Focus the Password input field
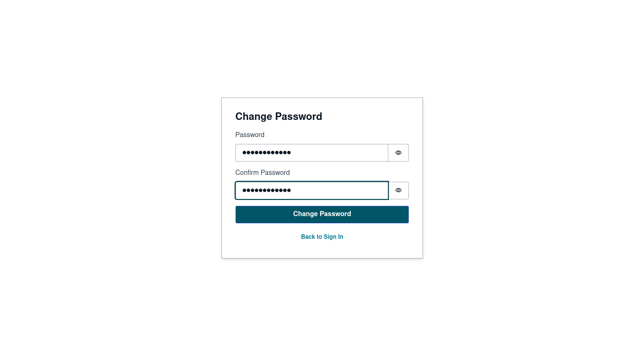 (311, 153)
